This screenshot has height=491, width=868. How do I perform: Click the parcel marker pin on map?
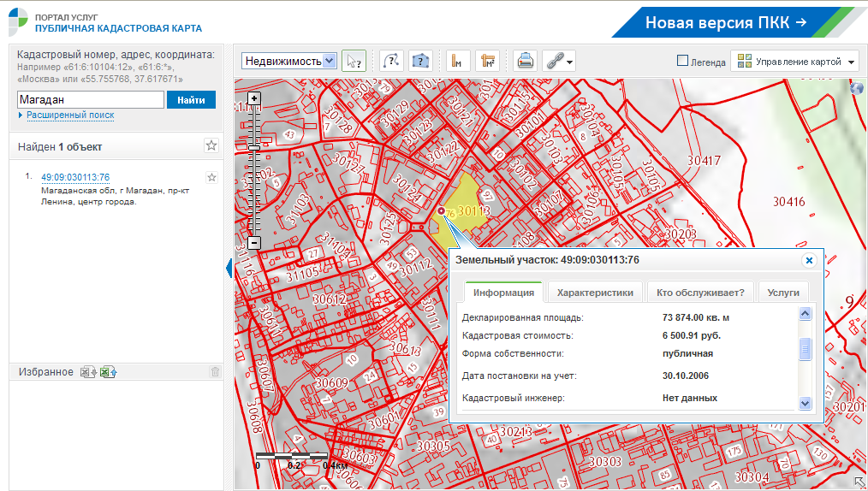[441, 210]
